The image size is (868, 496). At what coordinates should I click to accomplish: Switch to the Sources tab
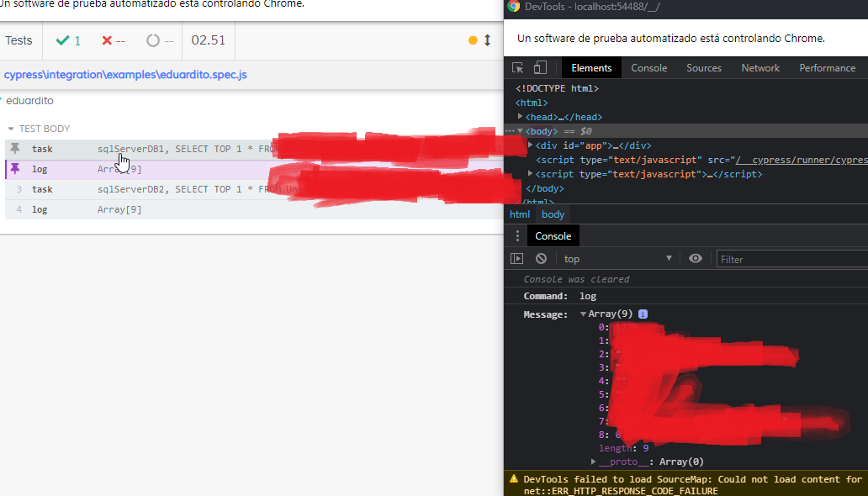click(x=704, y=68)
